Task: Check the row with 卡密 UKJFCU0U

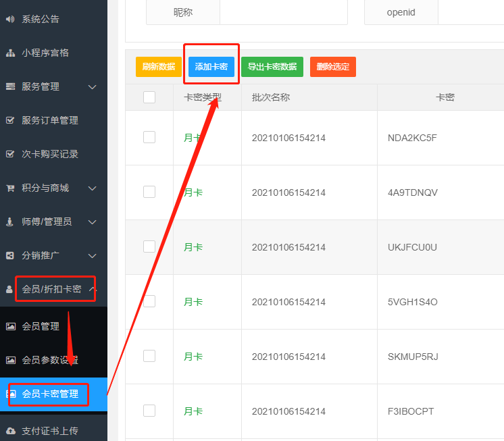Action: [x=149, y=247]
